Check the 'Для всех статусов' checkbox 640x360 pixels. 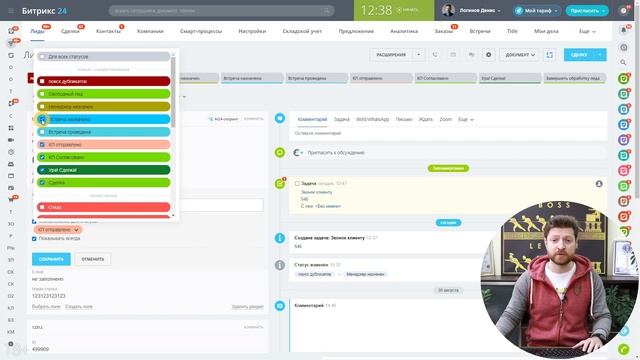point(42,57)
